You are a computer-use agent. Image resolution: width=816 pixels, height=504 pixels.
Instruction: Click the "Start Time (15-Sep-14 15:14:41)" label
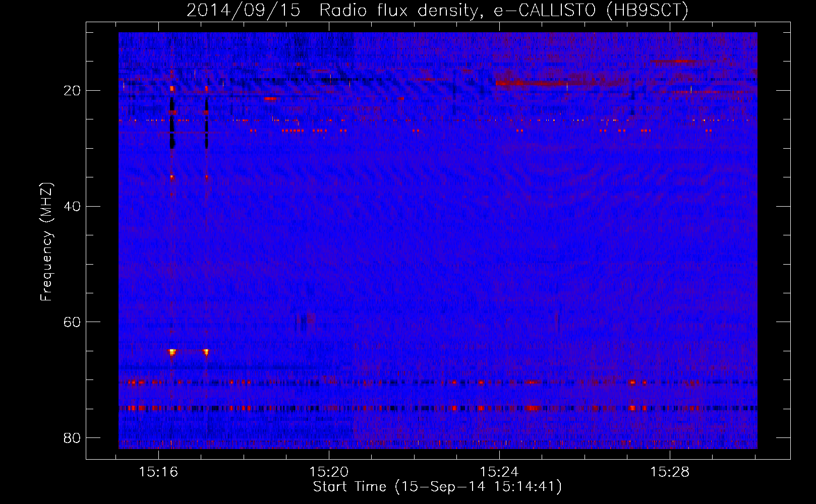437,487
